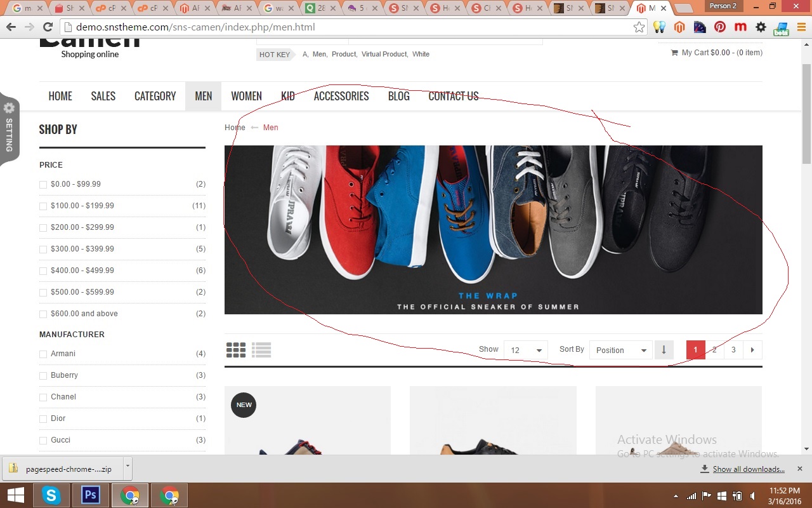Open Photoshop from the taskbar

pos(91,495)
